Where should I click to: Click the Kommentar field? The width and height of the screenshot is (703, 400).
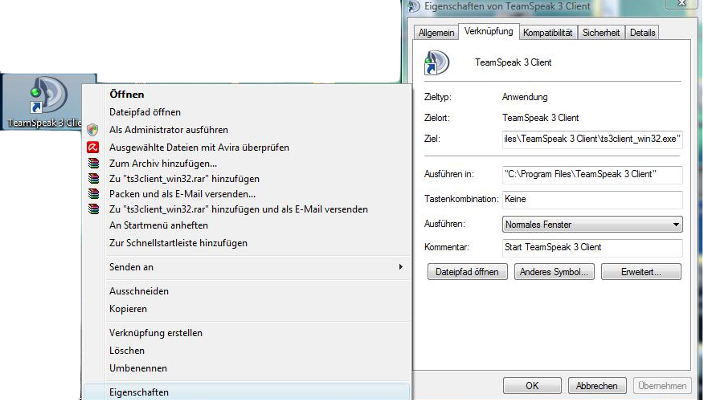click(592, 247)
